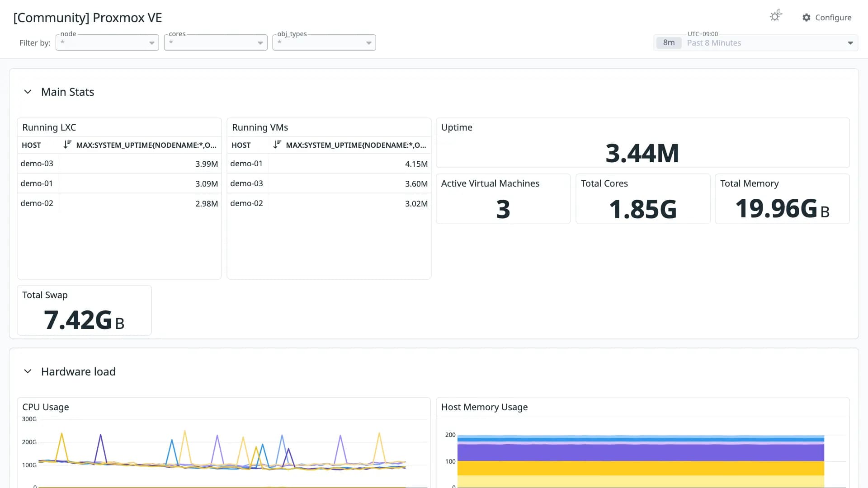Click sort icon in Running LXC table header
The width and height of the screenshot is (868, 488).
point(67,145)
